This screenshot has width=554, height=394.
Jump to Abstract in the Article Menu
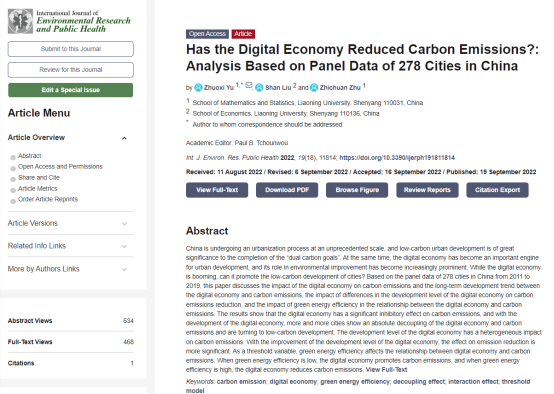[x=30, y=156]
